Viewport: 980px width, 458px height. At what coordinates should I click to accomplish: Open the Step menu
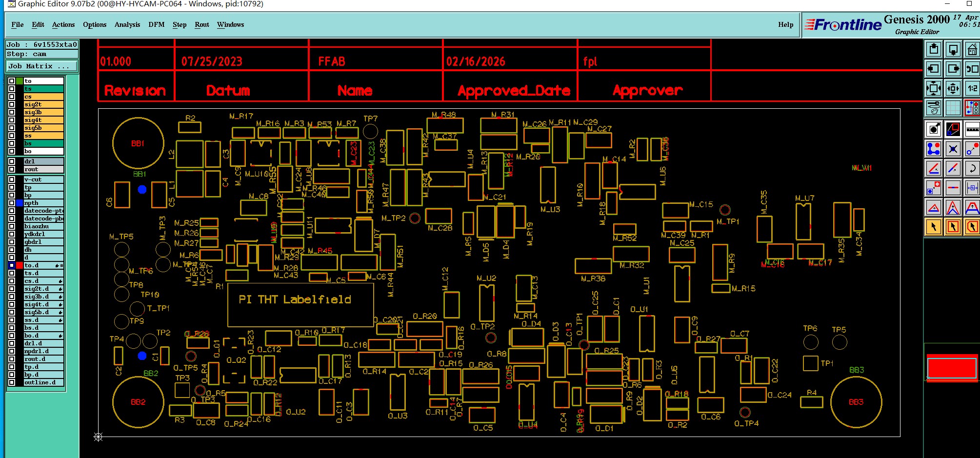180,24
